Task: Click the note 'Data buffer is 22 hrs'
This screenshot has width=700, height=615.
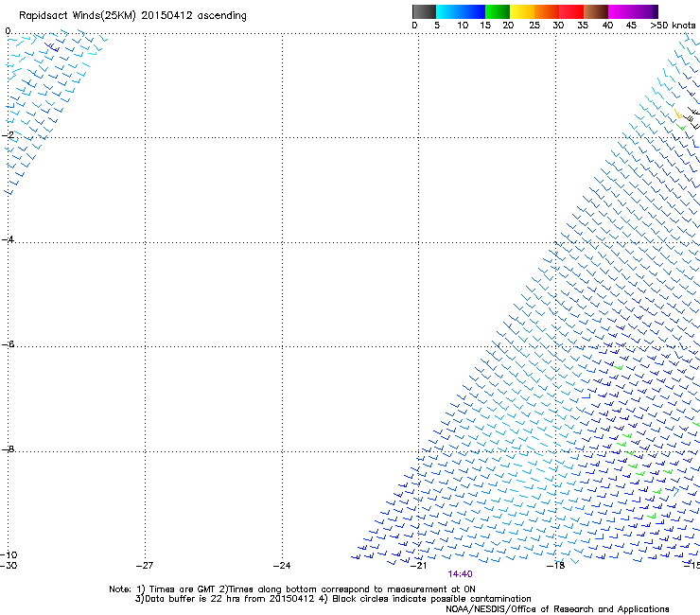Action: point(193,599)
